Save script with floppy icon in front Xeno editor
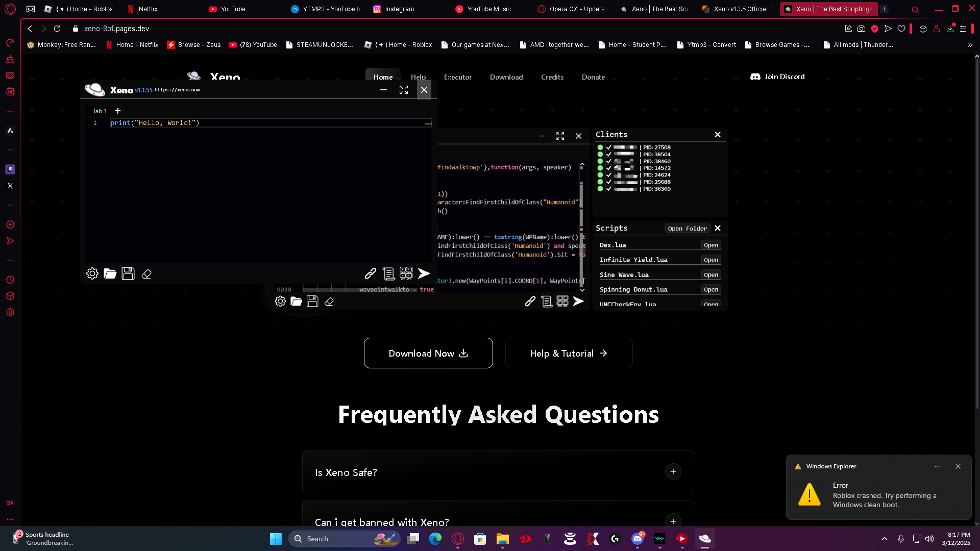The image size is (980, 551). (128, 274)
